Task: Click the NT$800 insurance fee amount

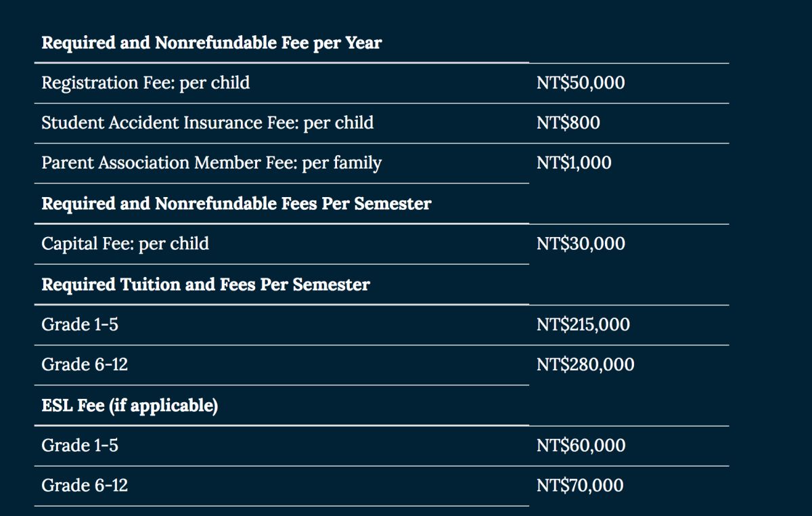Action: tap(568, 123)
